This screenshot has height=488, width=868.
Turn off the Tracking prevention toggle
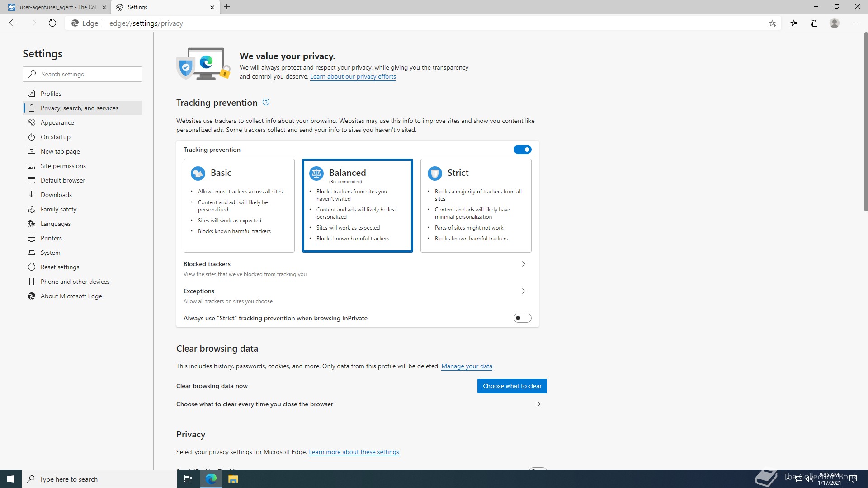click(522, 150)
